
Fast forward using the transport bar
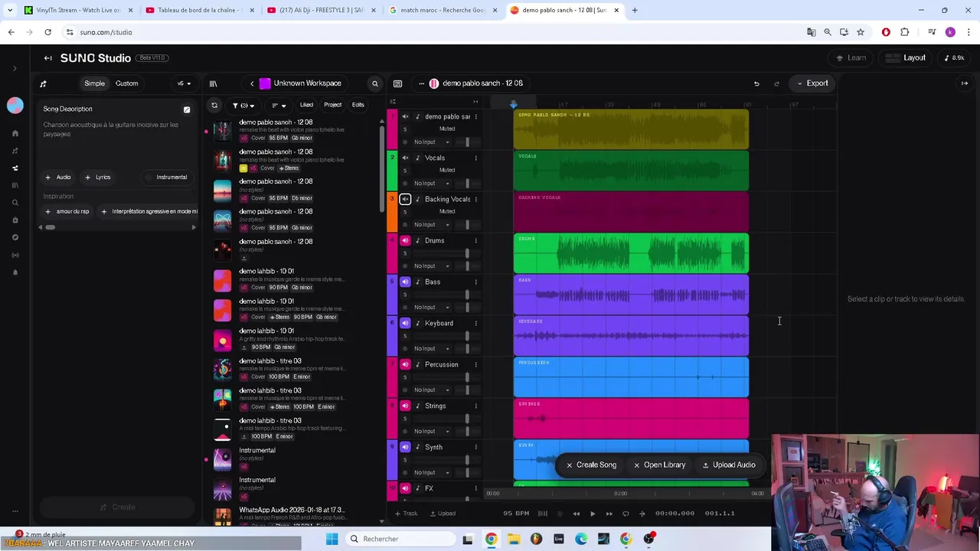tap(609, 514)
